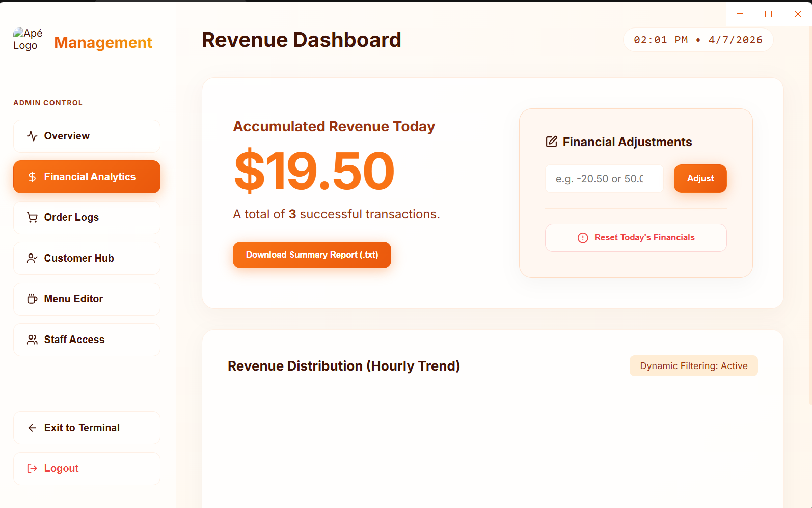Click the dollar icon on Financial Analytics
Viewport: 812px width, 508px height.
pyautogui.click(x=32, y=177)
